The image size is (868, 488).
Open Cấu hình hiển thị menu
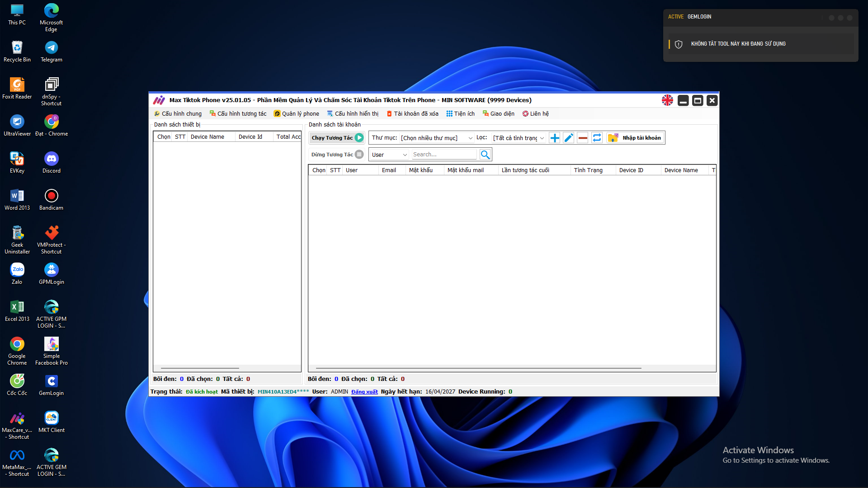click(353, 114)
